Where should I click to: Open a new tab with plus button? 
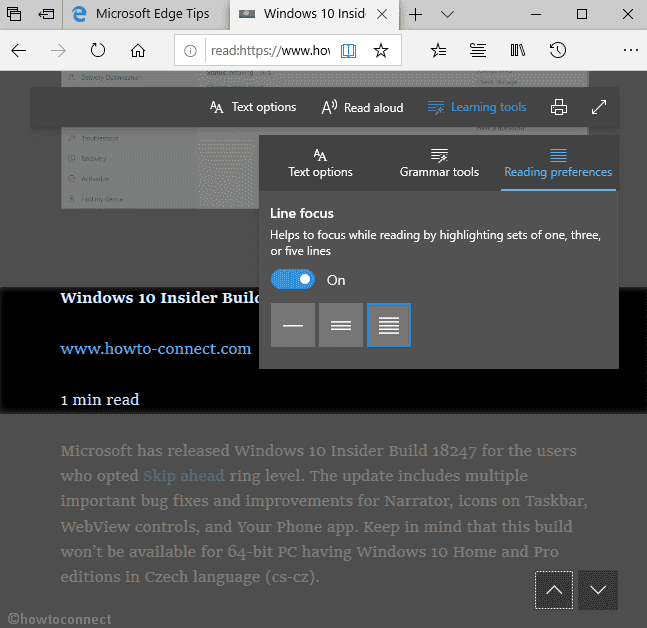coord(416,14)
